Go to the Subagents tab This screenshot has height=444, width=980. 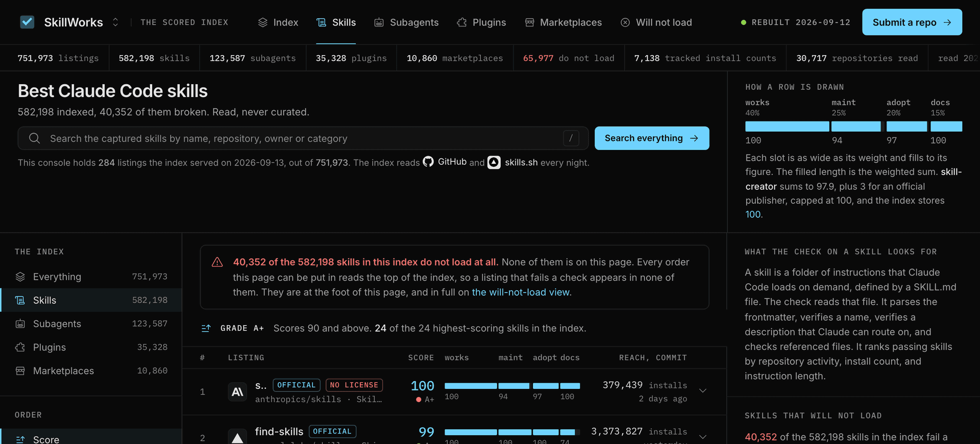pyautogui.click(x=406, y=22)
